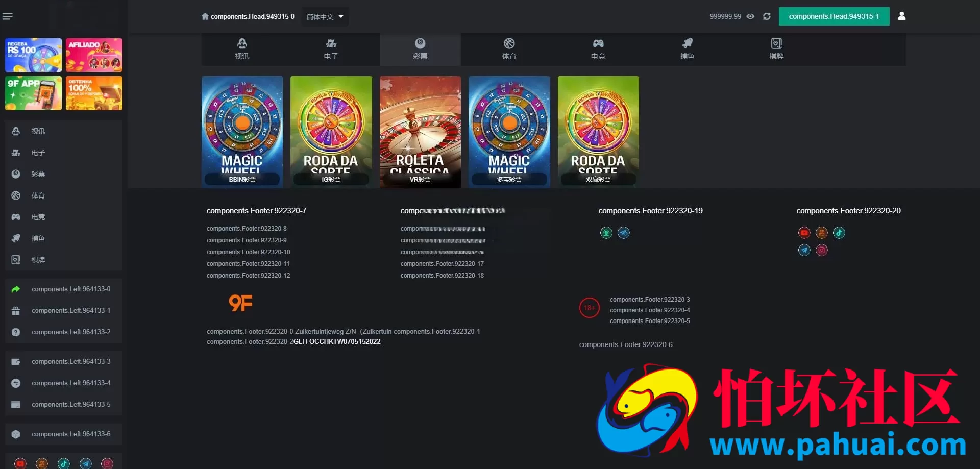
Task: Open the 电竞 top category tab
Action: (x=598, y=49)
